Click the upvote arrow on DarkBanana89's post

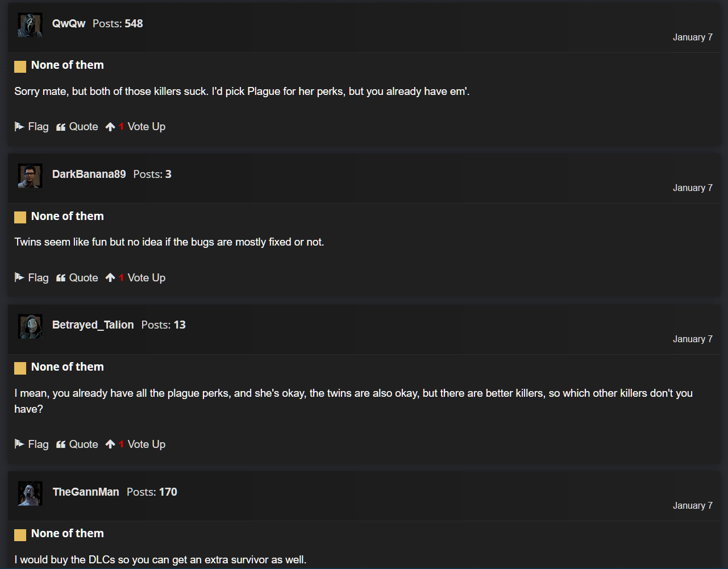110,278
